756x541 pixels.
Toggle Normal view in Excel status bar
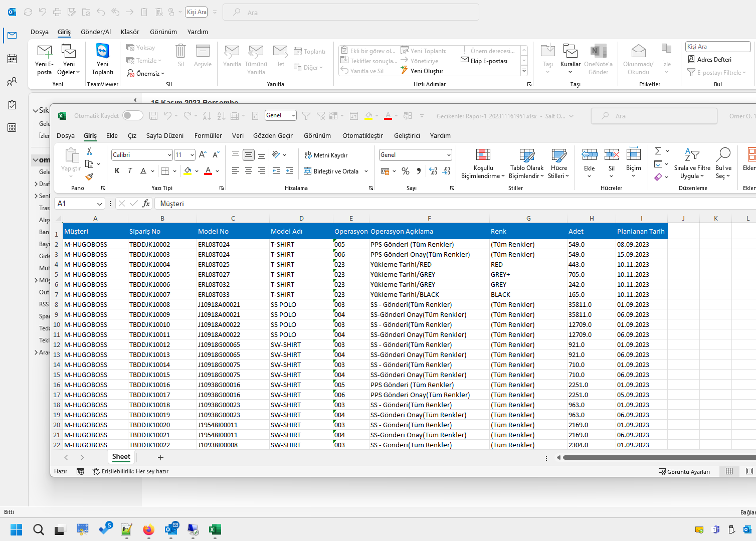click(x=729, y=471)
